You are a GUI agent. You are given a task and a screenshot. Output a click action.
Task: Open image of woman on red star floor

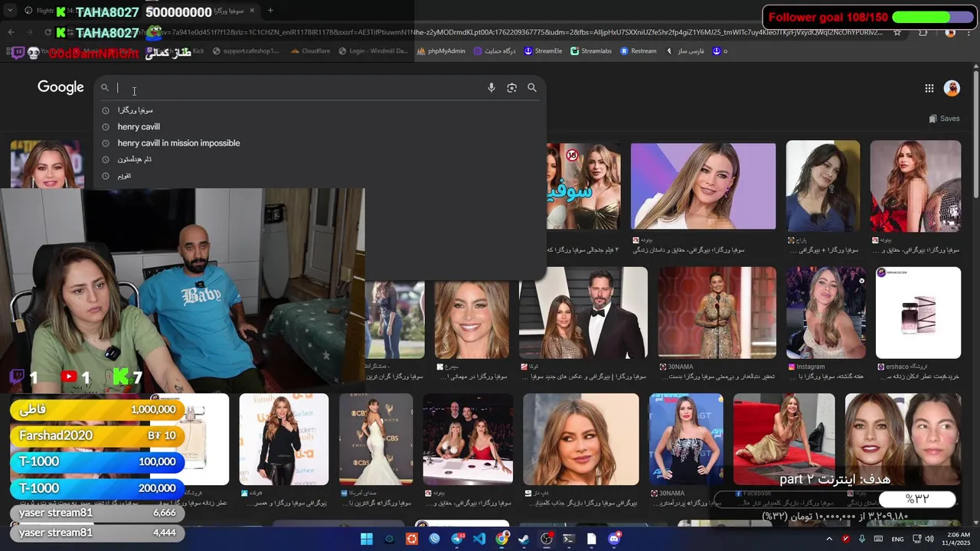(784, 439)
